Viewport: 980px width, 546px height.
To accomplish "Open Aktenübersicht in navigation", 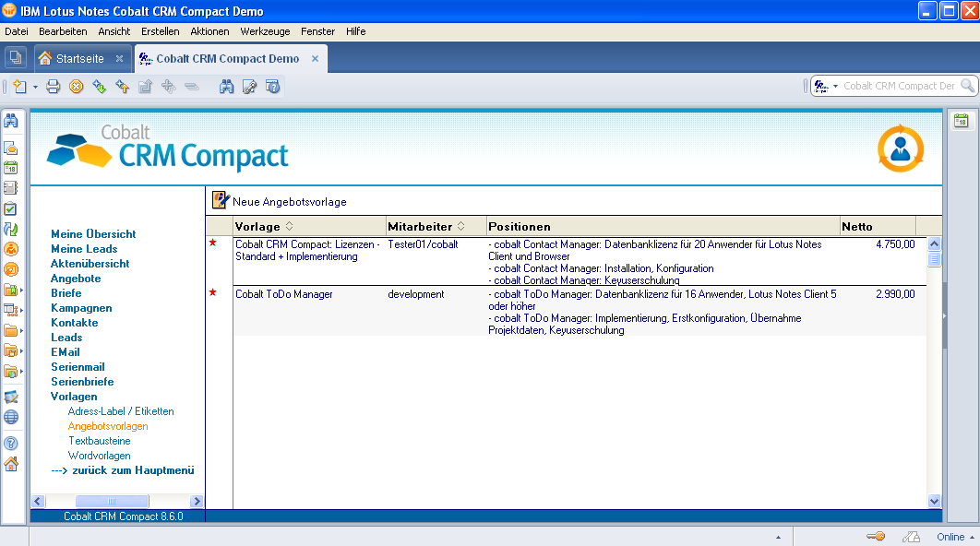I will 90,264.
